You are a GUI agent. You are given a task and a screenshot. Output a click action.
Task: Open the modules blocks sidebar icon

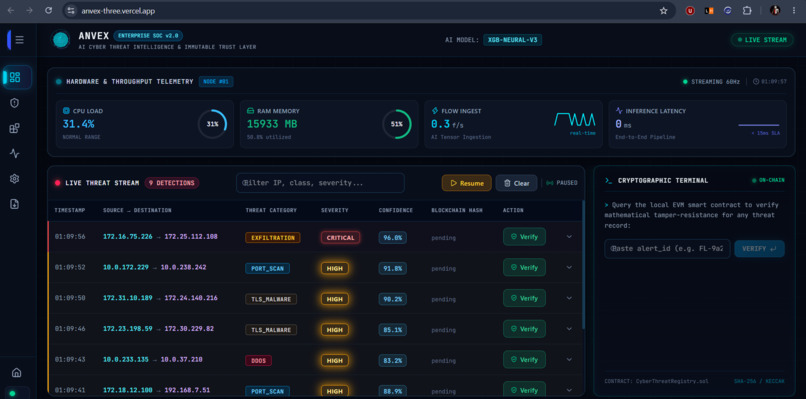pyautogui.click(x=15, y=128)
